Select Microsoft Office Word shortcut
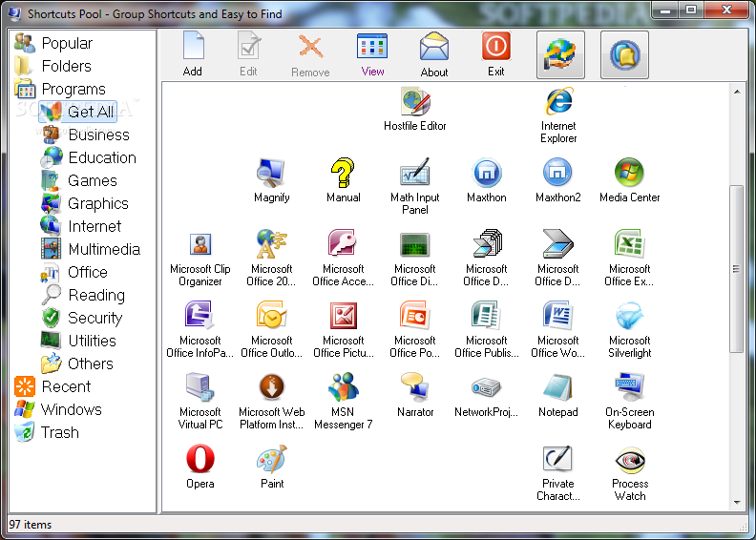The image size is (756, 540). pyautogui.click(x=557, y=330)
